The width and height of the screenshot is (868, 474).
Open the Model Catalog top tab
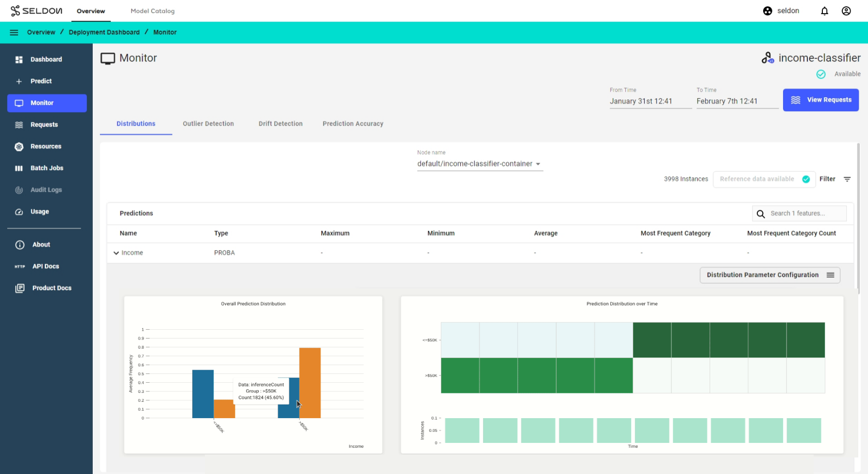click(152, 11)
